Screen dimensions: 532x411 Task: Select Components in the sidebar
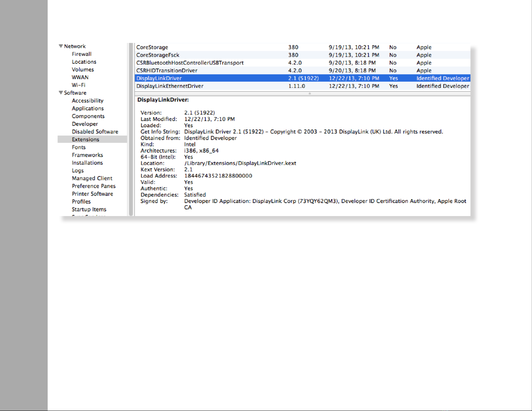(88, 116)
